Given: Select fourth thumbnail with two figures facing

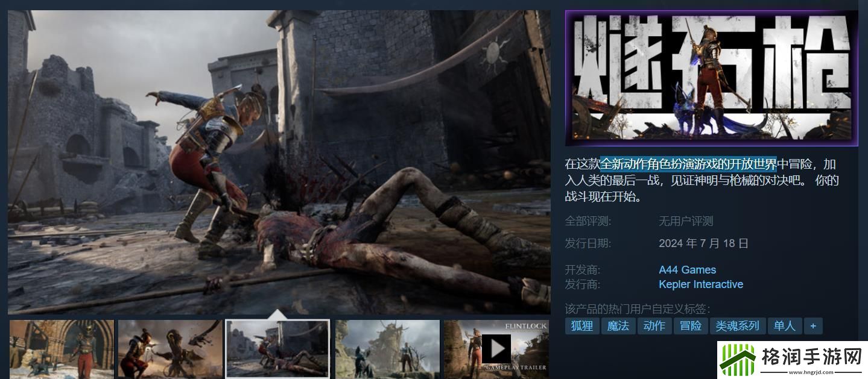Looking at the screenshot, I should (x=387, y=349).
